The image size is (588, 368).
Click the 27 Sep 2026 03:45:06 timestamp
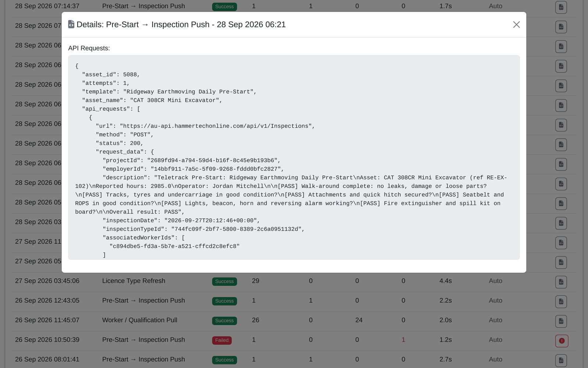click(x=47, y=281)
